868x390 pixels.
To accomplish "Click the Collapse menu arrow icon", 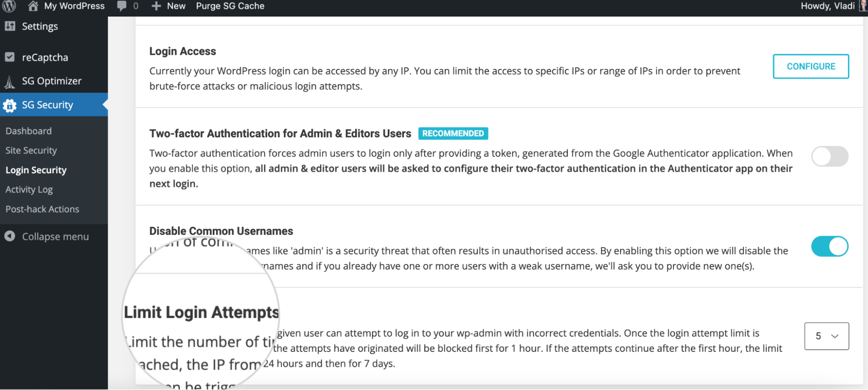I will (x=10, y=236).
